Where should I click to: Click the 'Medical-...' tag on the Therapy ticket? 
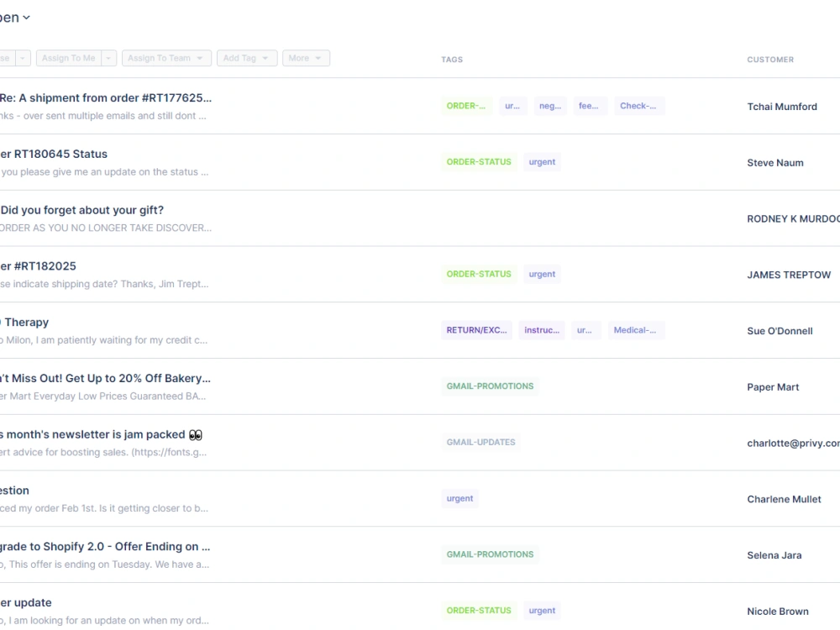click(x=635, y=330)
